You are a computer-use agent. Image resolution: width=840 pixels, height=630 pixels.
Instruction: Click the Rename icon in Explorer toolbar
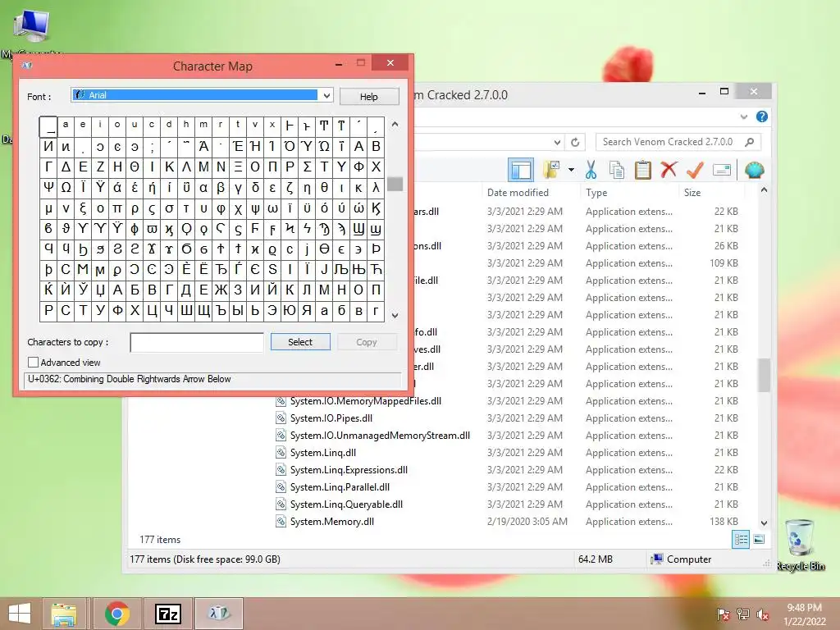click(722, 171)
